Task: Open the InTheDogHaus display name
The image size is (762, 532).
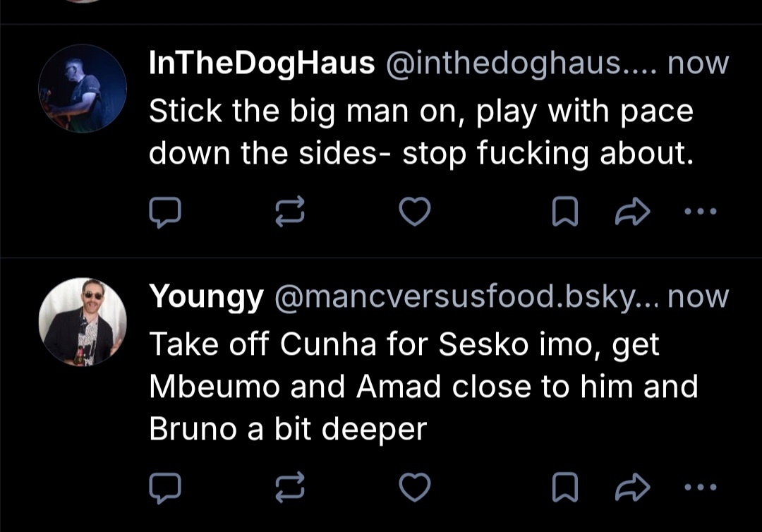Action: 262,64
